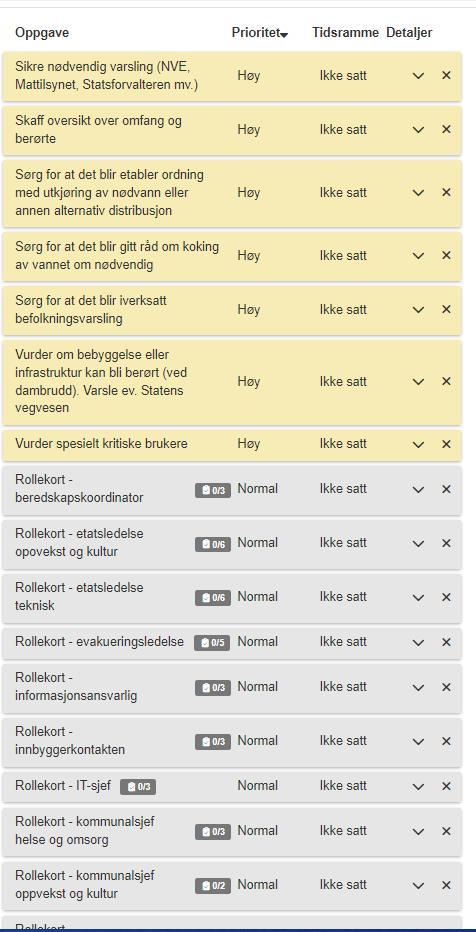Screen dimensions: 476x932
Task: Open checklist badge 0/6 for etatsledelse teknisk
Action: tap(213, 598)
